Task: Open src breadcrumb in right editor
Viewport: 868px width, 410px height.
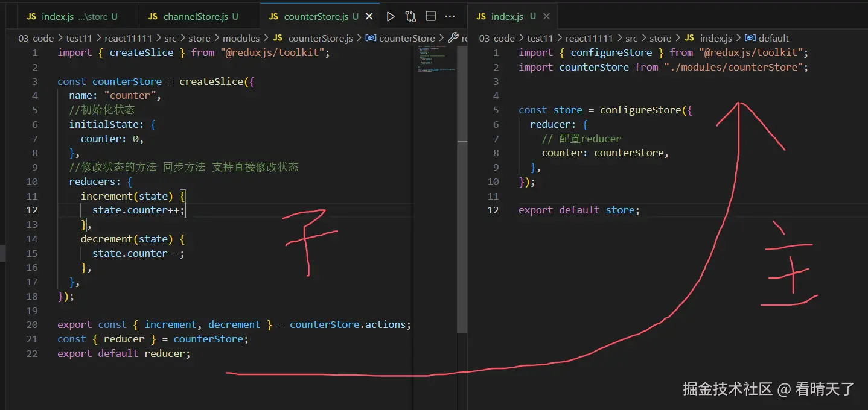Action: [x=631, y=37]
